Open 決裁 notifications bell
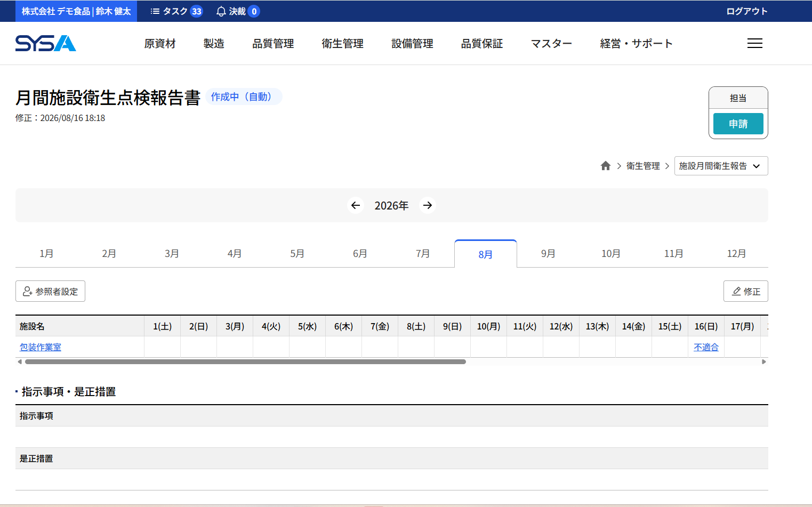Image resolution: width=812 pixels, height=507 pixels. tap(238, 11)
